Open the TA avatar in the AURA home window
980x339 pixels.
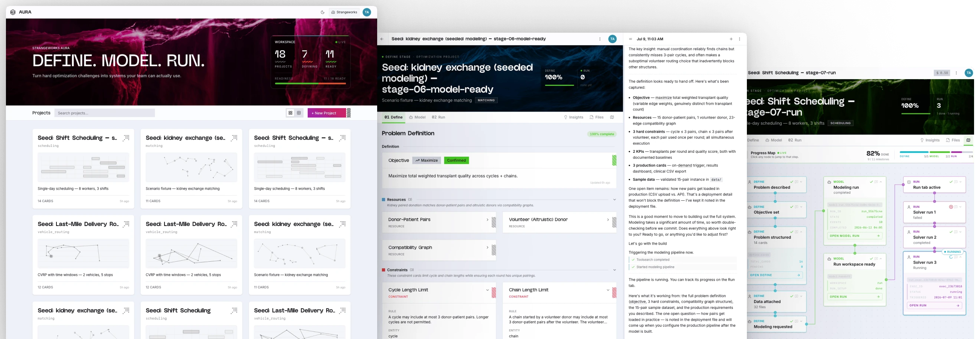(367, 12)
